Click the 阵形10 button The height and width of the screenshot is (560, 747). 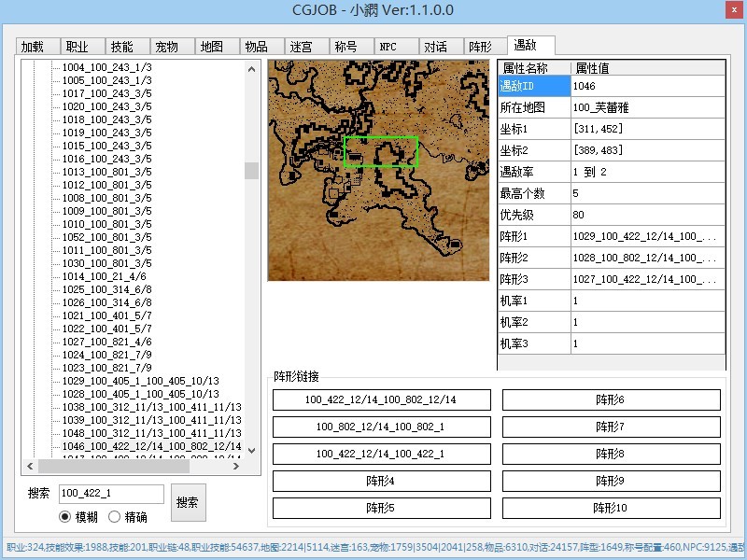pos(611,508)
